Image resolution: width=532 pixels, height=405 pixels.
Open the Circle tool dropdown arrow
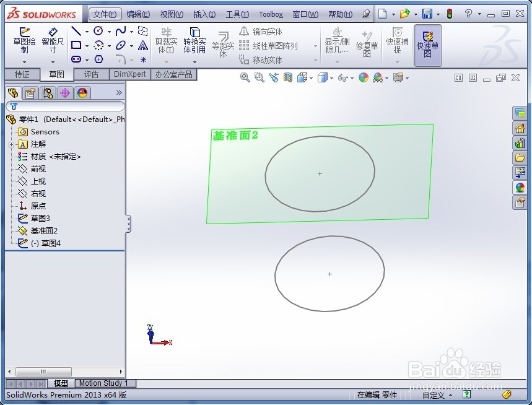[x=109, y=32]
